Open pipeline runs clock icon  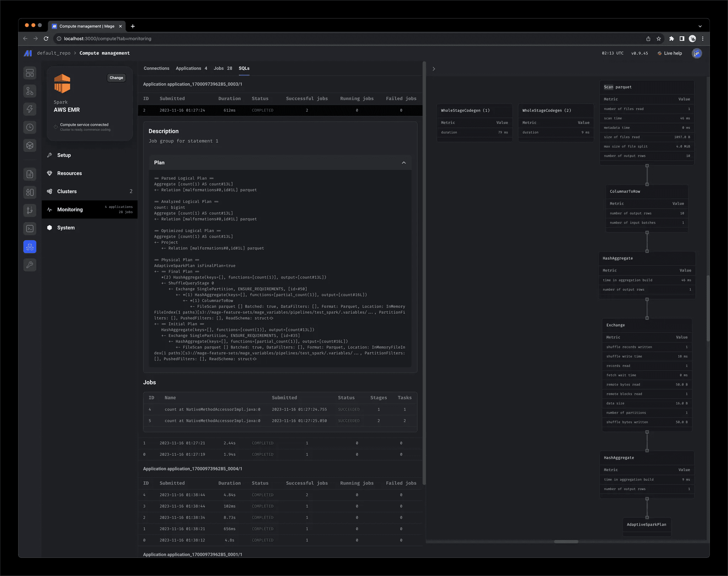pos(30,127)
